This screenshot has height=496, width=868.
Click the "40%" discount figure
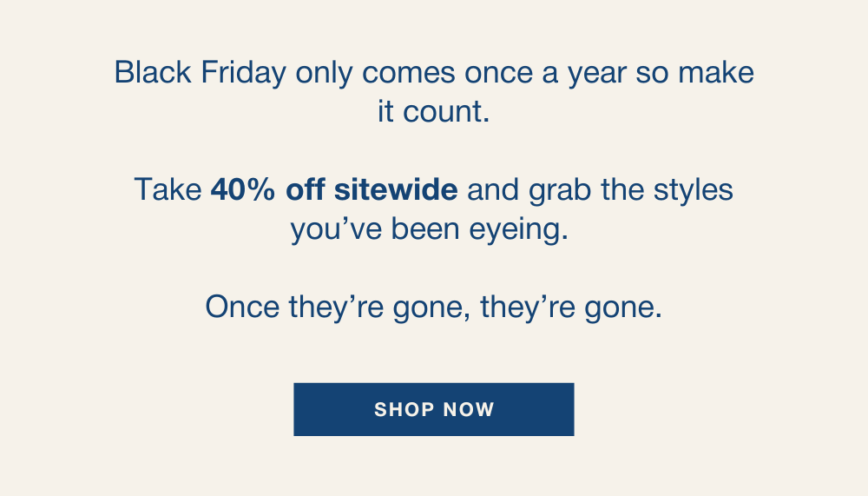[243, 189]
